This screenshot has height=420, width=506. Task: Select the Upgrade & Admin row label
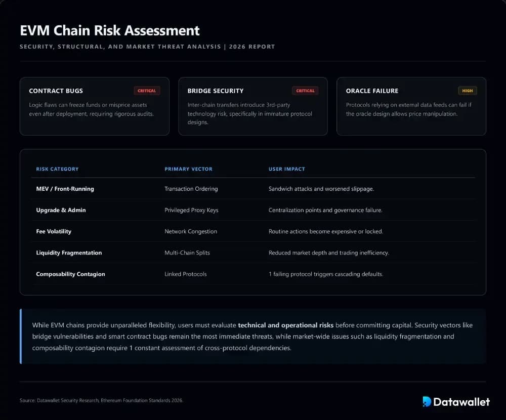(x=61, y=210)
